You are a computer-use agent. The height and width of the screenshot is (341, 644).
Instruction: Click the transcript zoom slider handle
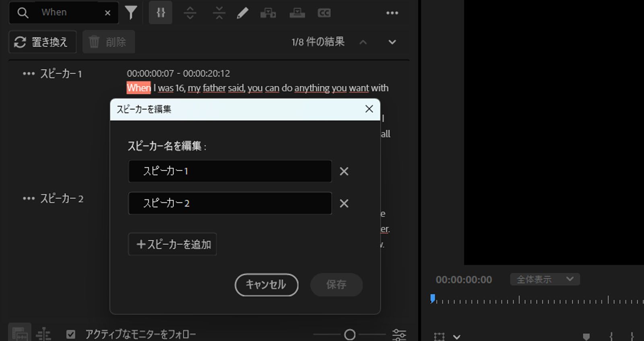pos(350,334)
